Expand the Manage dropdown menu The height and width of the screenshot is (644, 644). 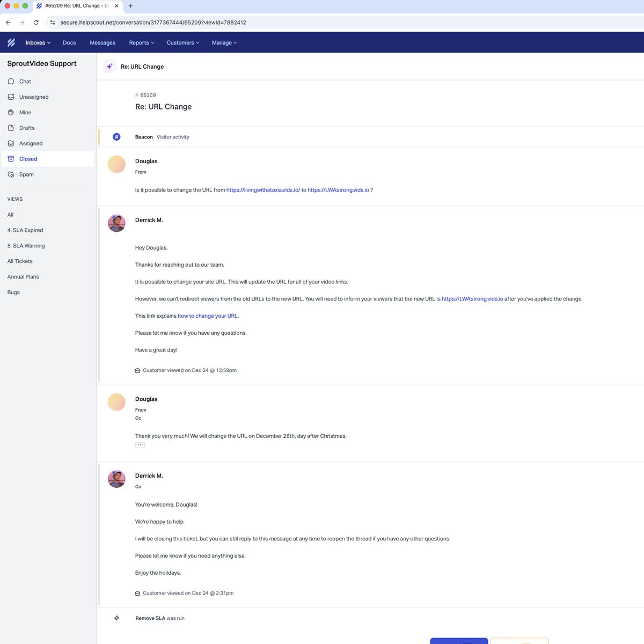coord(224,43)
